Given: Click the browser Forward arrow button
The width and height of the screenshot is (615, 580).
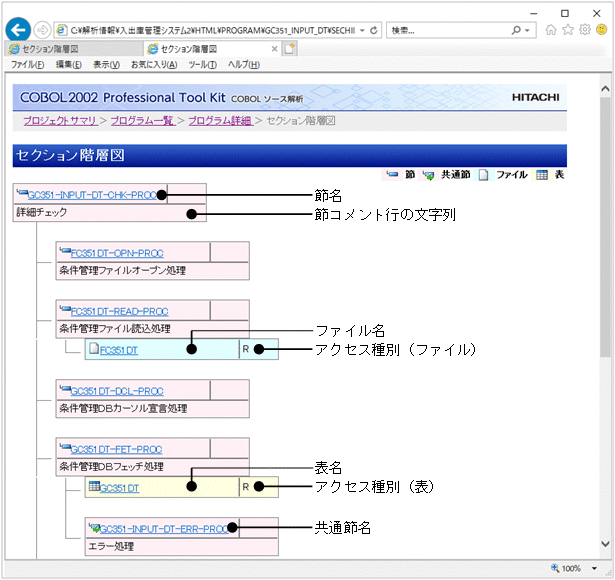Looking at the screenshot, I should [42, 30].
